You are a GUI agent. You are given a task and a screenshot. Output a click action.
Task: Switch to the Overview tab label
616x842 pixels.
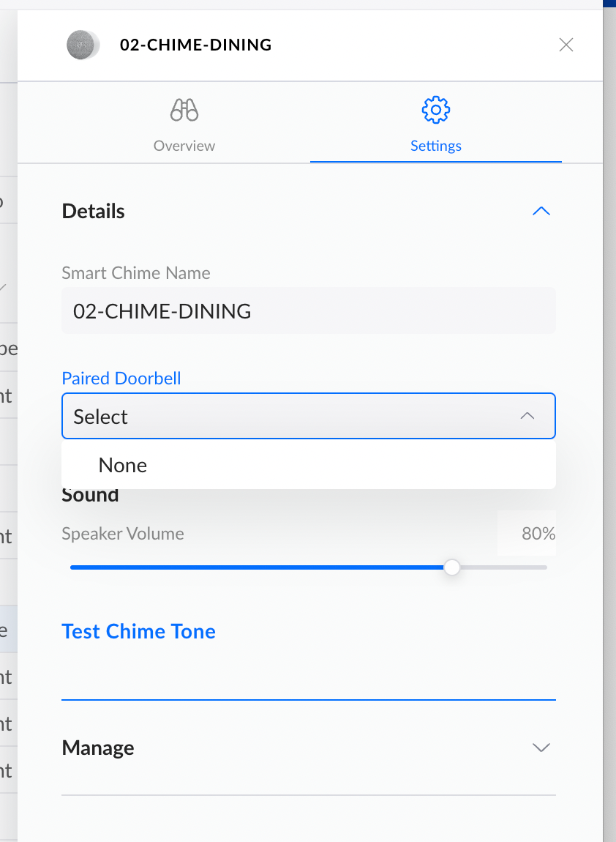tap(184, 146)
